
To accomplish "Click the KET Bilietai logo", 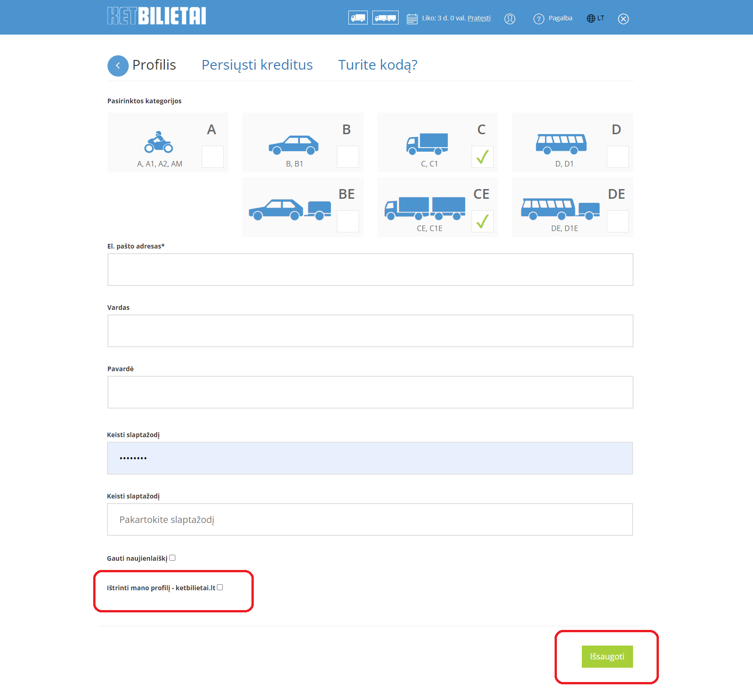I will (x=157, y=16).
